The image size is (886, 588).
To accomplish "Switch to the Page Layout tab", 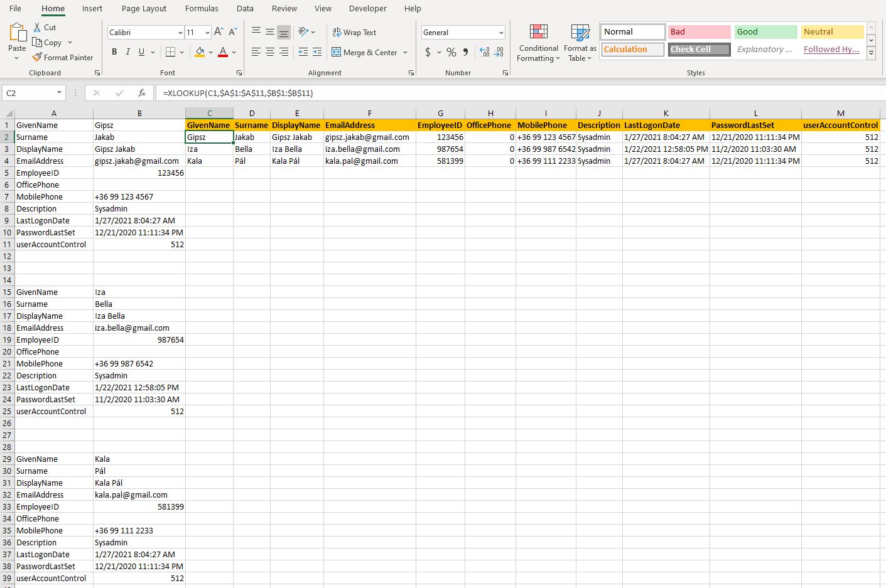I will (144, 8).
